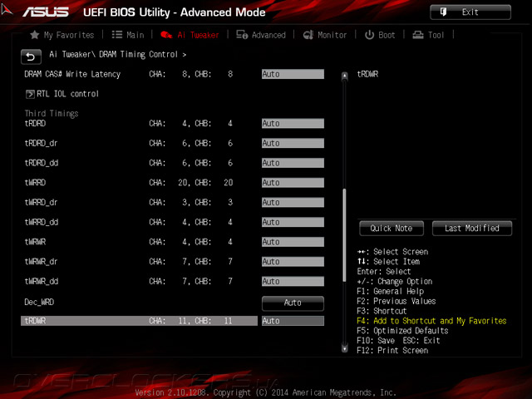Select the tRDRD Auto input field
The height and width of the screenshot is (399, 532).
coord(293,124)
